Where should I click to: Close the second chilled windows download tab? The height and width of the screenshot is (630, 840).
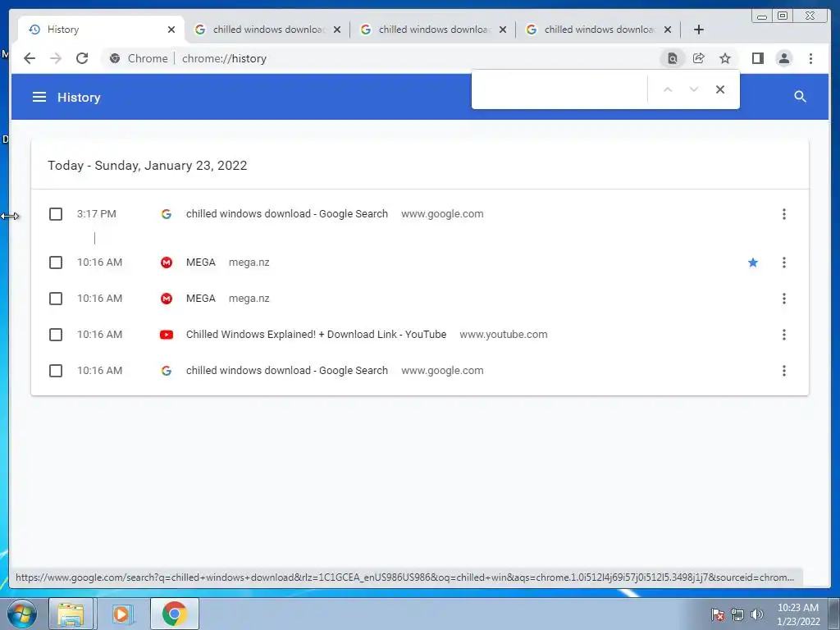click(x=503, y=30)
